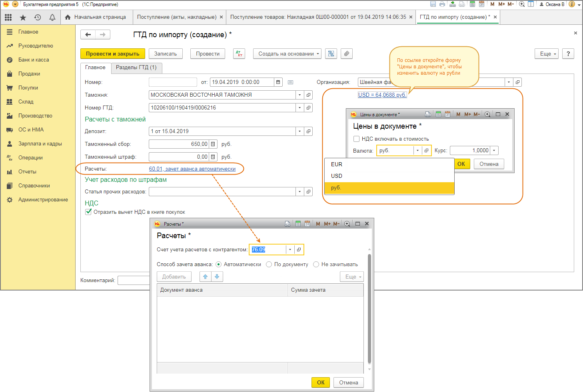This screenshot has height=392, width=583.
Task: Click 'Провести и закрыть' button
Action: tap(112, 54)
